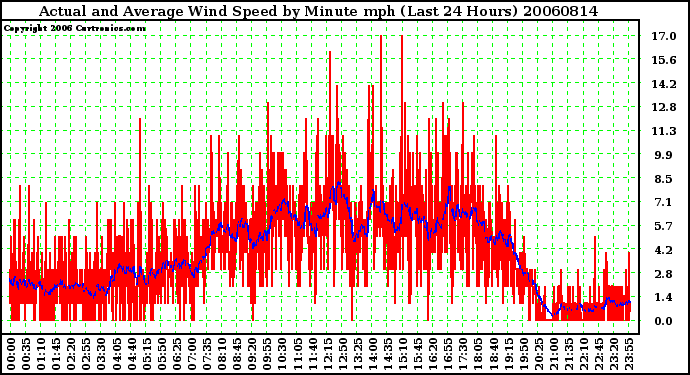
Task: Select the 4.2 y-axis label
Action: tap(664, 250)
